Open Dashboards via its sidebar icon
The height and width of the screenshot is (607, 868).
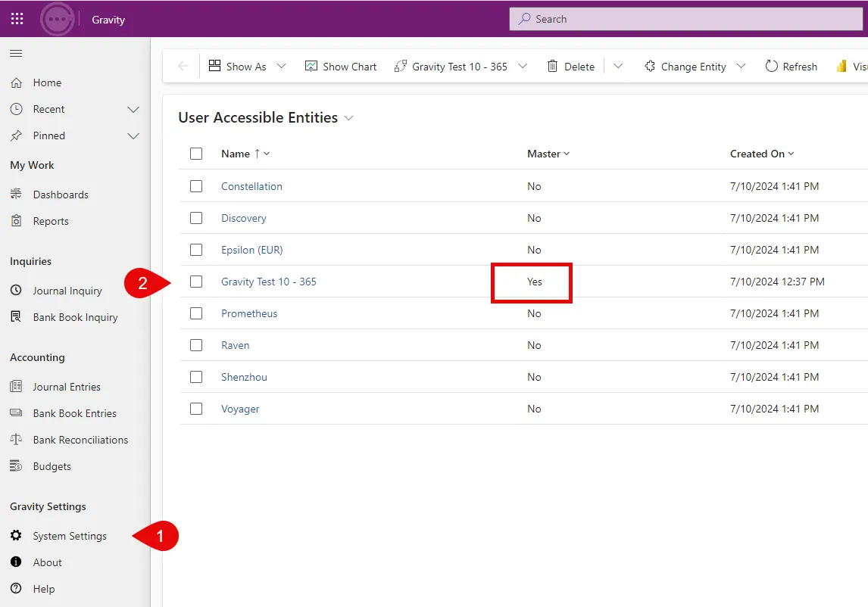click(17, 195)
